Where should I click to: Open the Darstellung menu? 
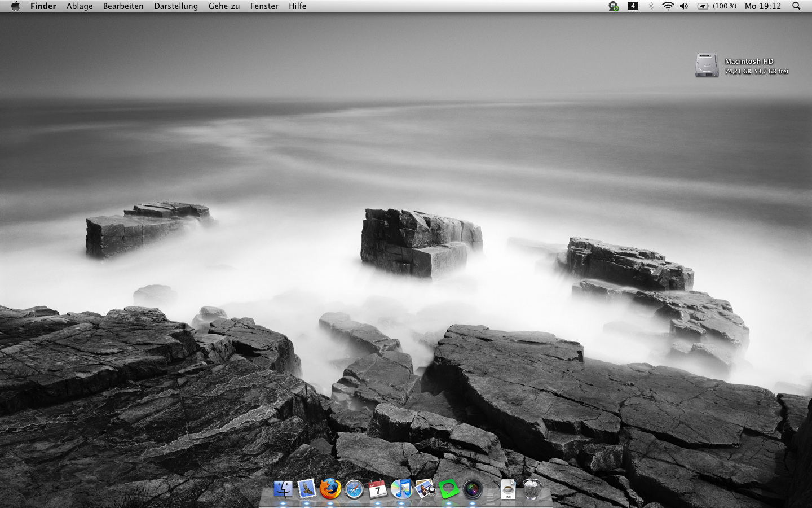[x=176, y=6]
